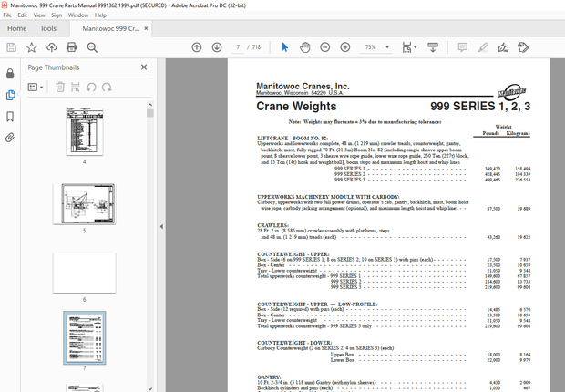
Task: Select blank page 6 thumbnail
Action: tap(85, 273)
